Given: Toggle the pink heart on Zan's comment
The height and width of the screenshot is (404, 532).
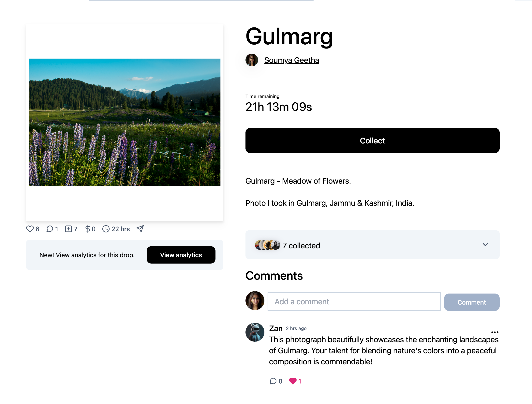Looking at the screenshot, I should [293, 381].
